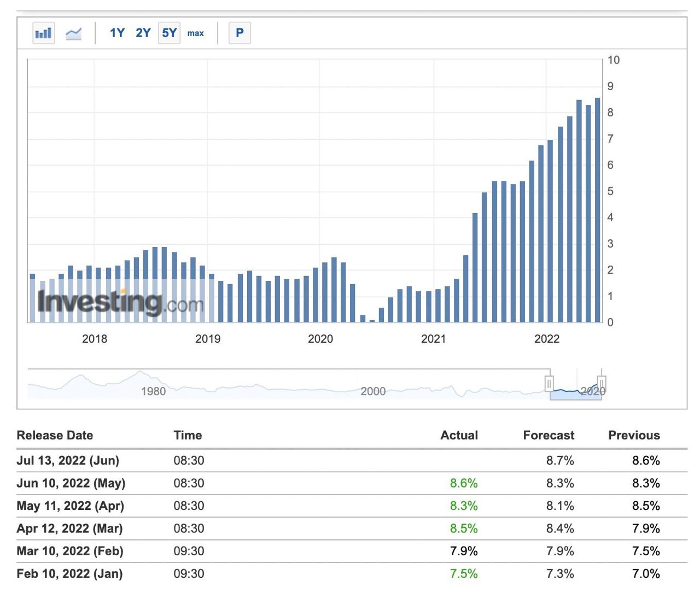Click the Actual column header
700x599 pixels.
[459, 435]
